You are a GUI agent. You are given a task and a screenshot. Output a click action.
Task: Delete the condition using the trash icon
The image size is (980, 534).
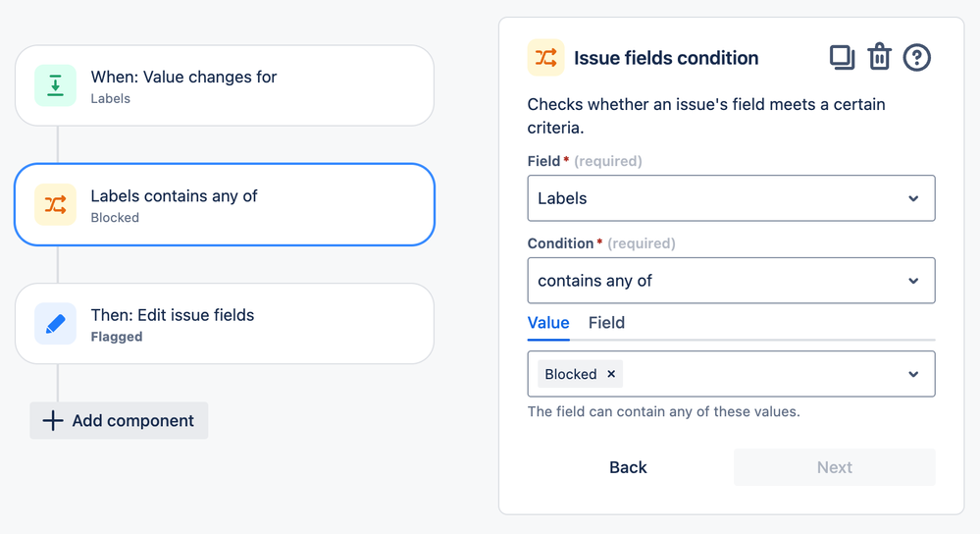(x=879, y=58)
